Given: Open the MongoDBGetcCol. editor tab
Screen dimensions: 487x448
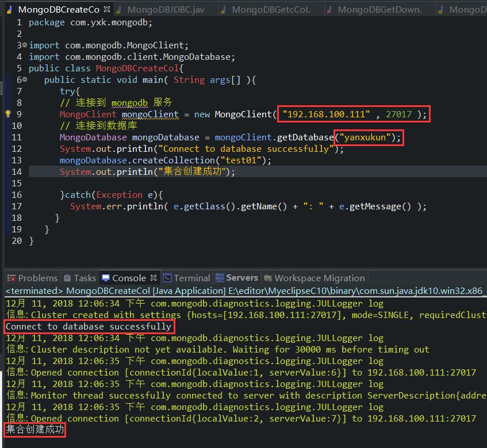Looking at the screenshot, I should (271, 10).
